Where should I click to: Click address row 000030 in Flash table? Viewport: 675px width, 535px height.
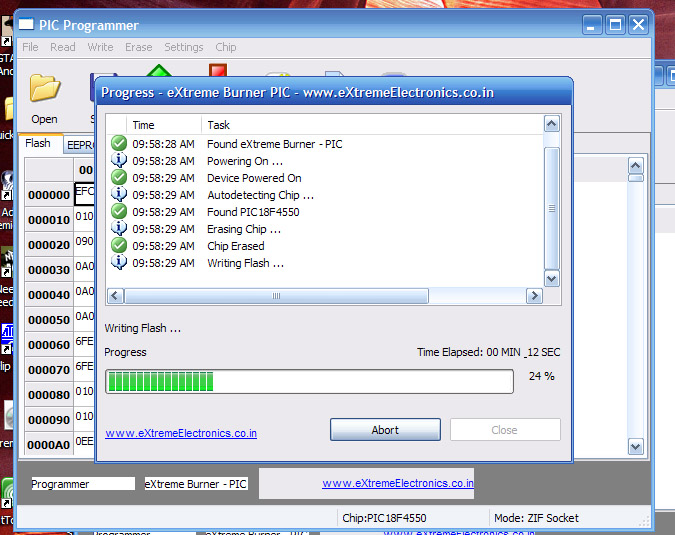point(49,270)
